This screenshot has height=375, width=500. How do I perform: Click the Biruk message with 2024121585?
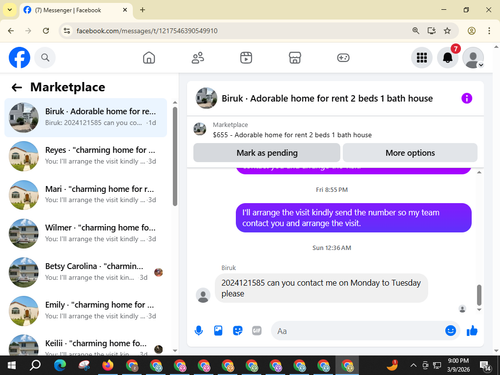(x=321, y=288)
